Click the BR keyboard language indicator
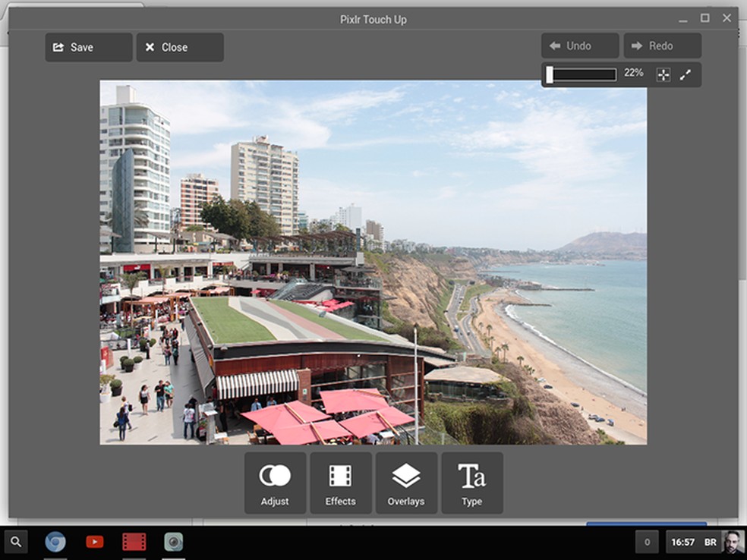Image resolution: width=747 pixels, height=560 pixels. click(709, 542)
